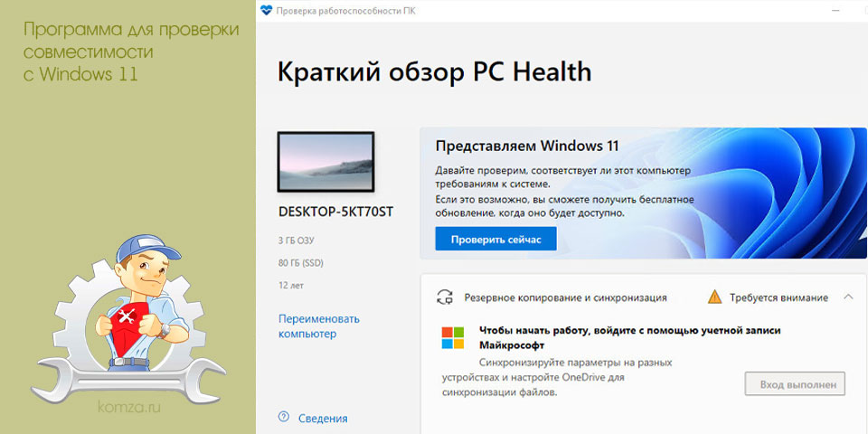Open the Переименовать компьютер link
Screen dimensions: 868x434
tap(319, 326)
